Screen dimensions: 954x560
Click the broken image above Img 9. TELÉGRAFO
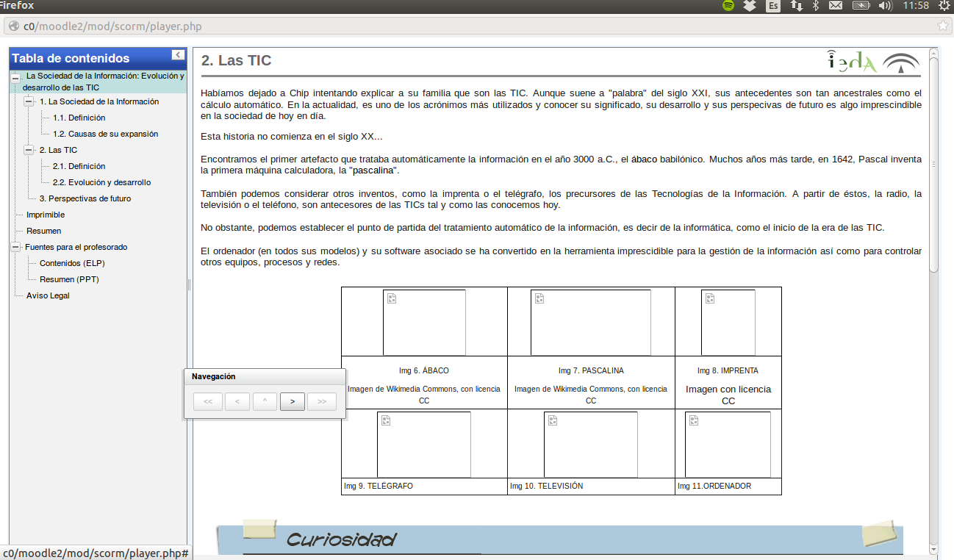[424, 445]
